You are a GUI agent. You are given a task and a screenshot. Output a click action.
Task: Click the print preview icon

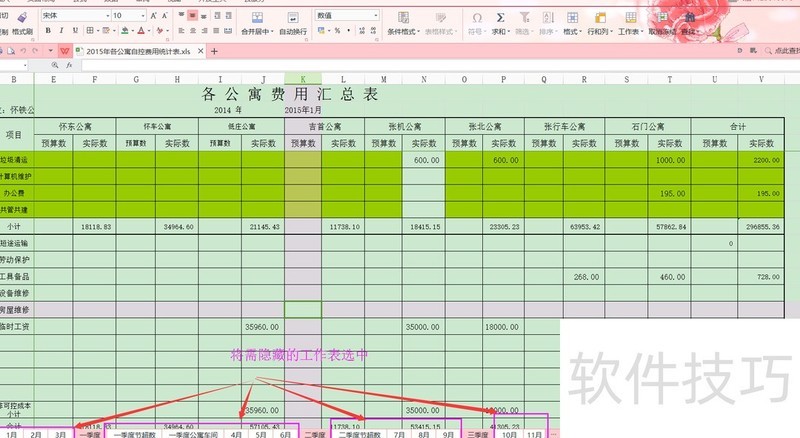coord(11,51)
